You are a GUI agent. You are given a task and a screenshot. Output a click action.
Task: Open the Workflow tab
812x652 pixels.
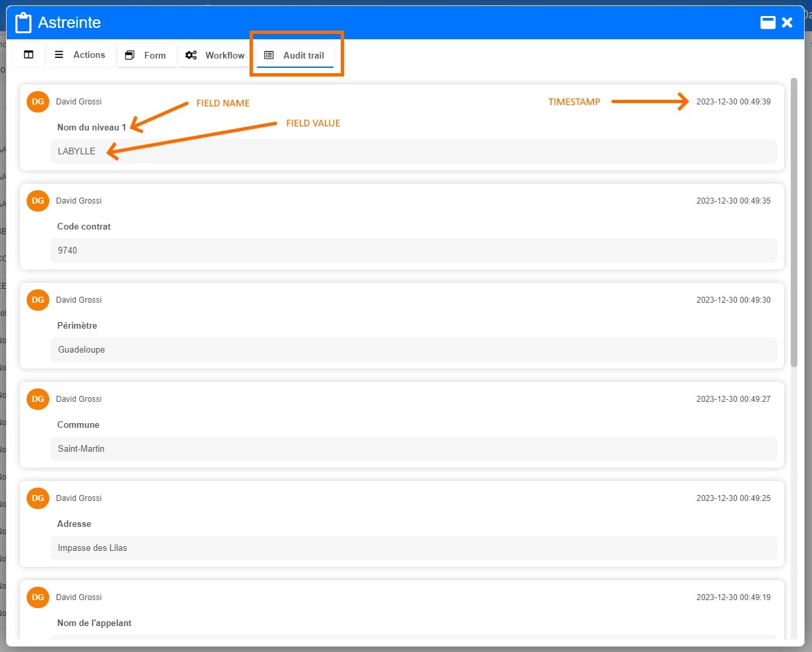click(225, 55)
